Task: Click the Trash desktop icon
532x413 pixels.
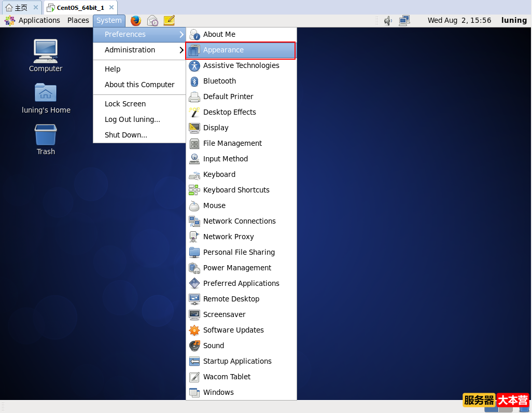Action: 46,139
